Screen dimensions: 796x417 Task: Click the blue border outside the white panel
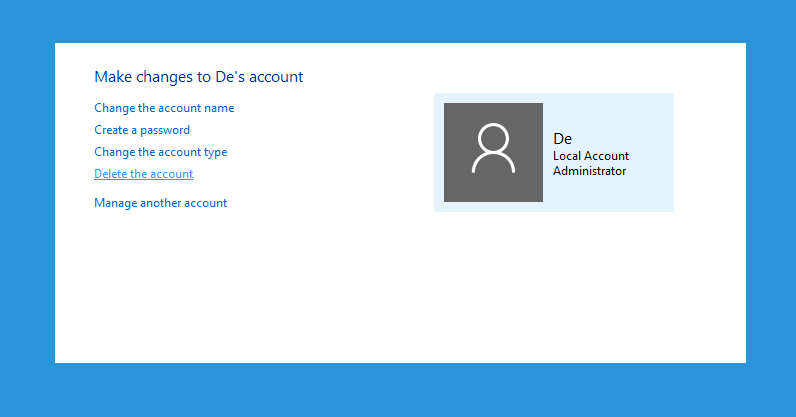(398, 20)
